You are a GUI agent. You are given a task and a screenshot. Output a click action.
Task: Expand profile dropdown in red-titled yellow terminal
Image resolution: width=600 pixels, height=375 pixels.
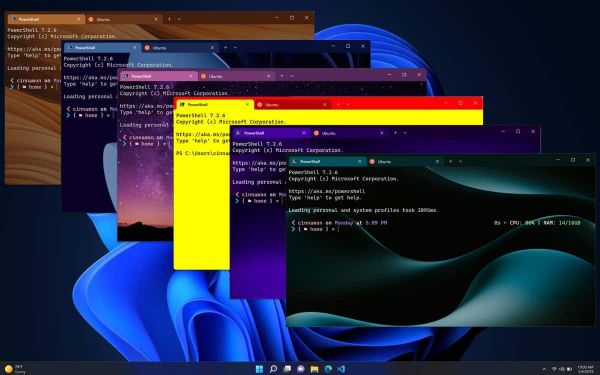coord(348,104)
